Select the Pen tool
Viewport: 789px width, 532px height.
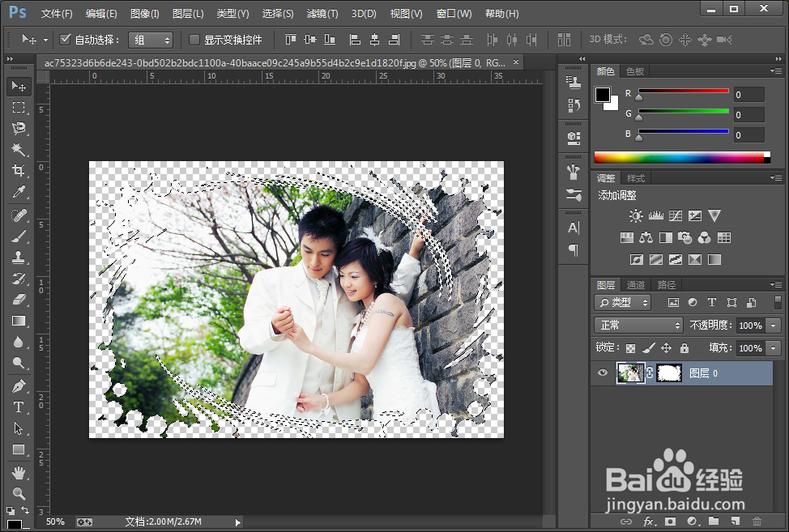click(x=19, y=386)
